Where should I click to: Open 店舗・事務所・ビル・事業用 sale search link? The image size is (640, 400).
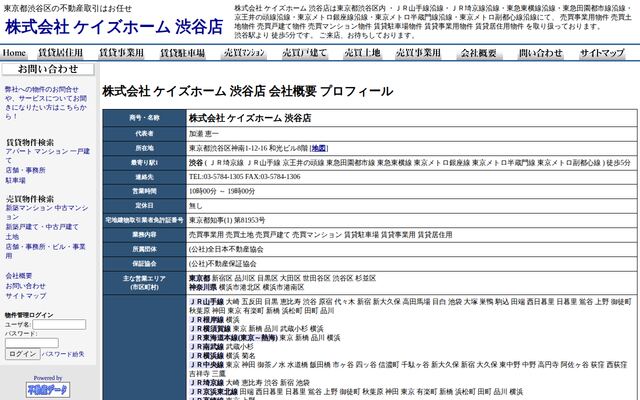click(x=45, y=251)
